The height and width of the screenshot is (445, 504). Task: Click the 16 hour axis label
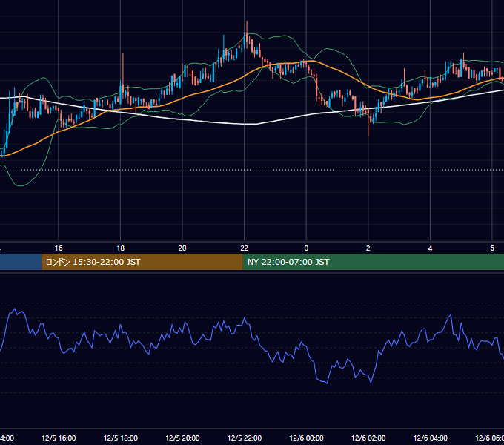(59, 248)
